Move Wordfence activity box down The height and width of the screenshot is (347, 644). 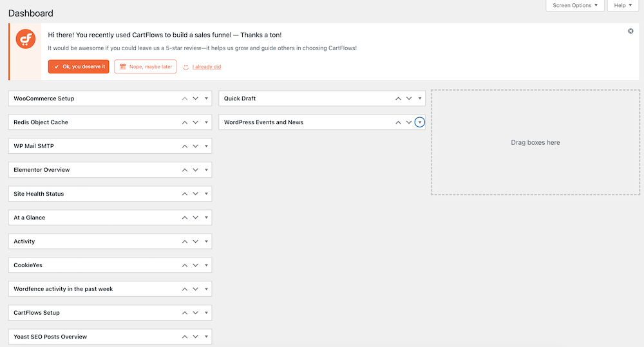click(195, 289)
